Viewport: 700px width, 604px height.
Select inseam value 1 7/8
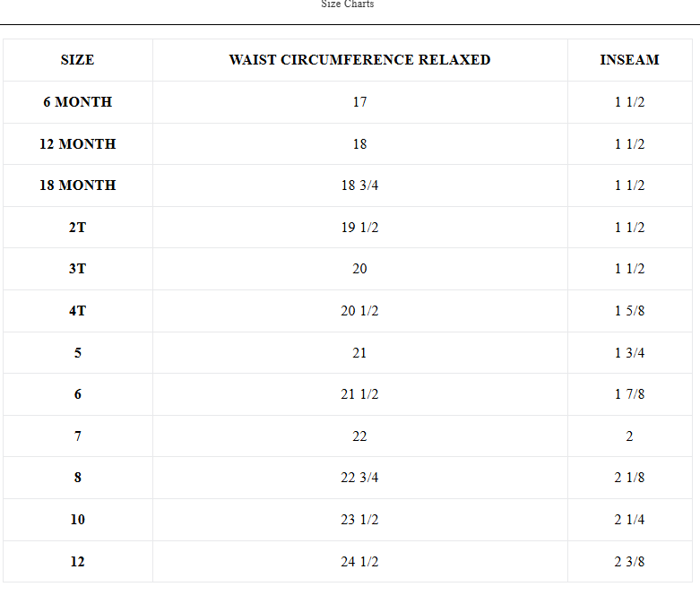pyautogui.click(x=629, y=394)
